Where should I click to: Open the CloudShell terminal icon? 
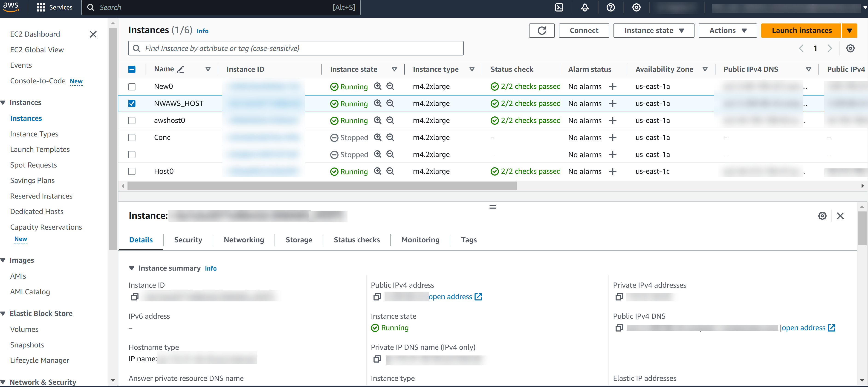click(559, 7)
